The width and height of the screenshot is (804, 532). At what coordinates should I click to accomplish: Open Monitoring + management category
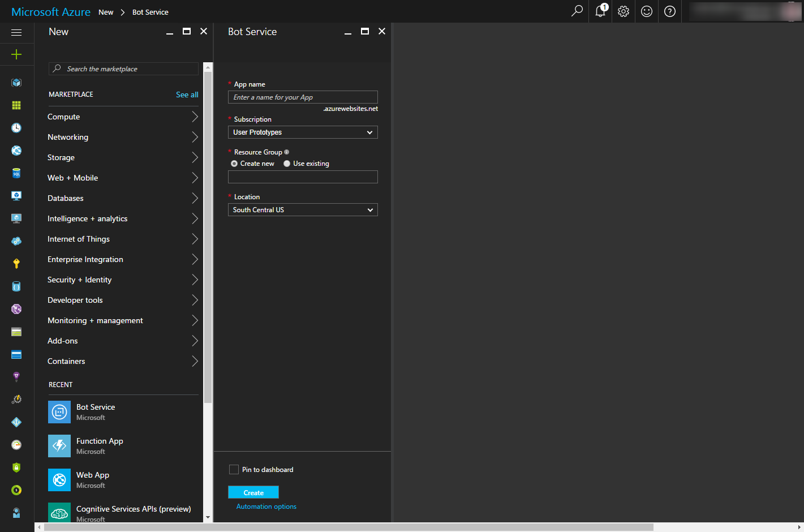pos(123,320)
